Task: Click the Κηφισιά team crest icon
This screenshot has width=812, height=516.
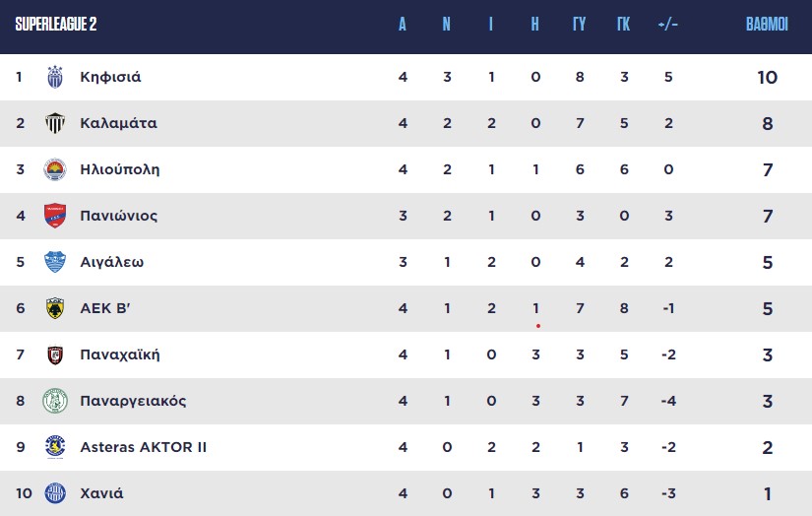Action: 55,77
